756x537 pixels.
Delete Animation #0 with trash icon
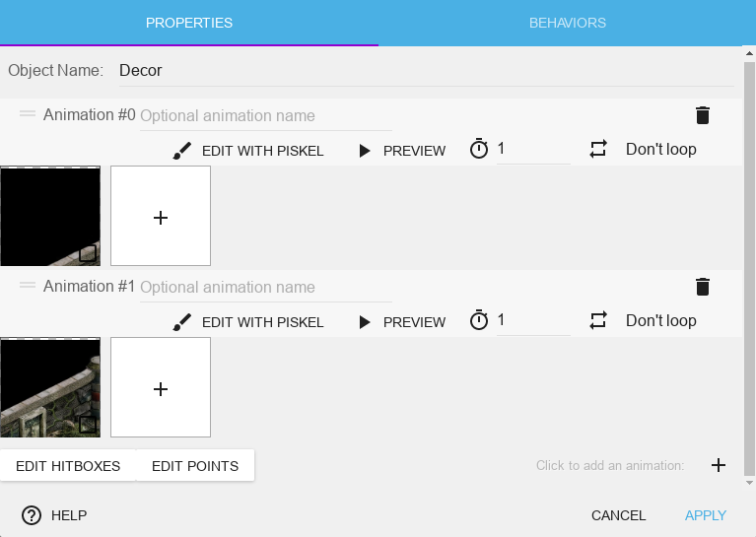[x=702, y=115]
